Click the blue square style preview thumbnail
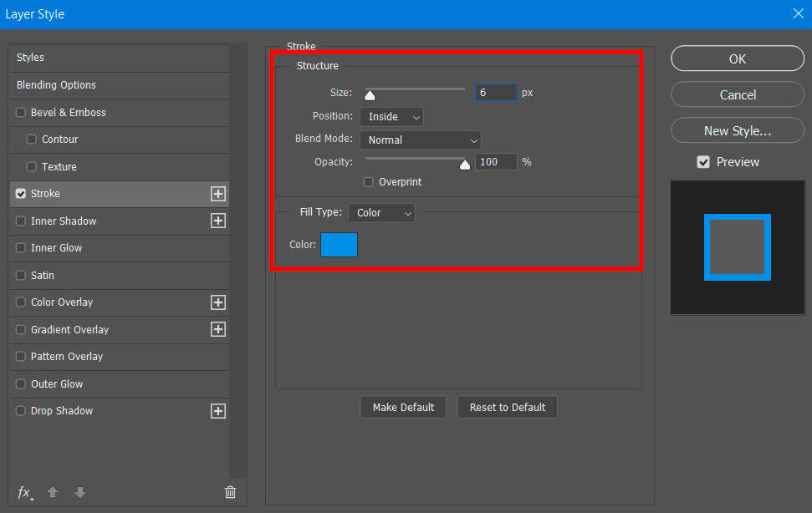 pyautogui.click(x=738, y=247)
